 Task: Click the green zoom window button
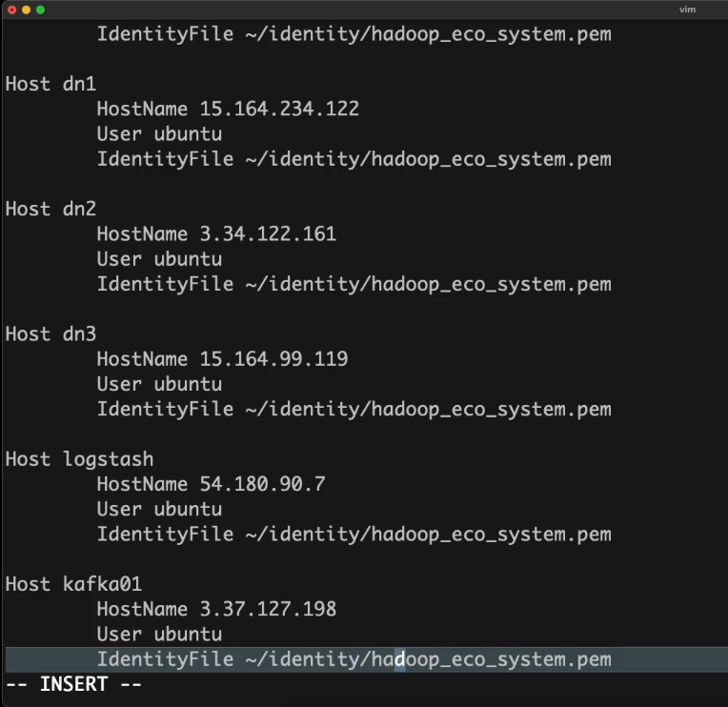tap(41, 10)
